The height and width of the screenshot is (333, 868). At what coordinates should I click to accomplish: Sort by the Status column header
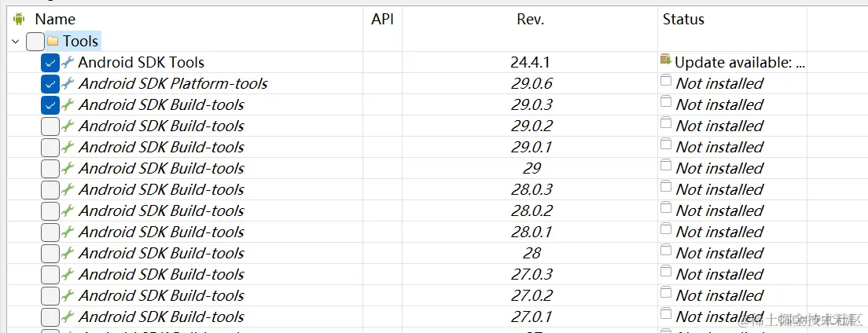pyautogui.click(x=683, y=20)
